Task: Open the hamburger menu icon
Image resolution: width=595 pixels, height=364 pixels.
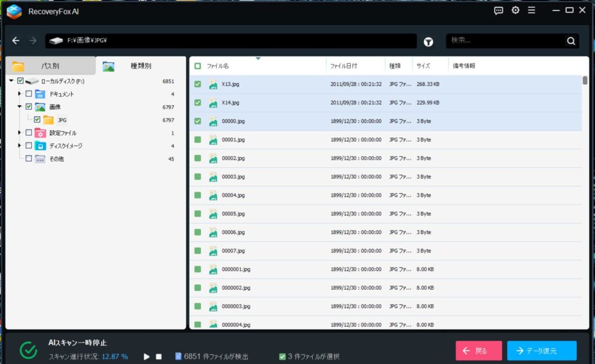Action: click(532, 10)
